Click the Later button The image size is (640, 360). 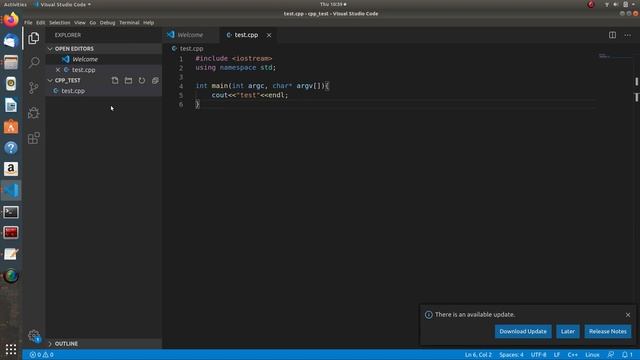[568, 331]
